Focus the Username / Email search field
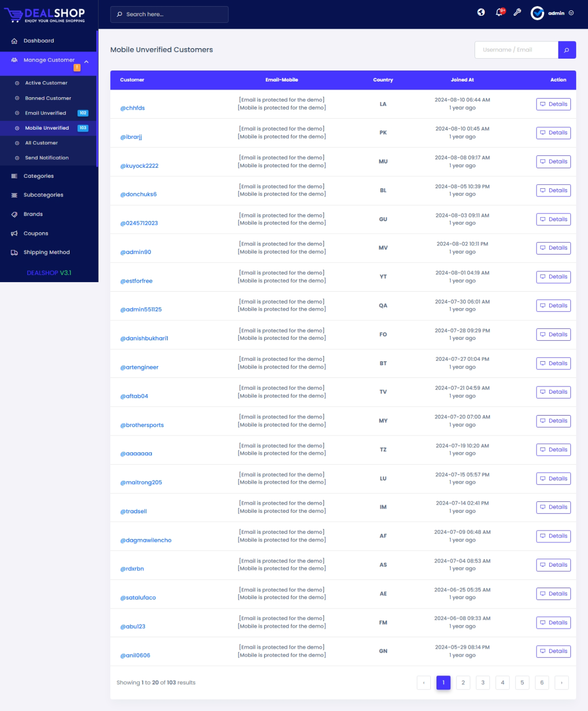588x711 pixels. click(516, 50)
